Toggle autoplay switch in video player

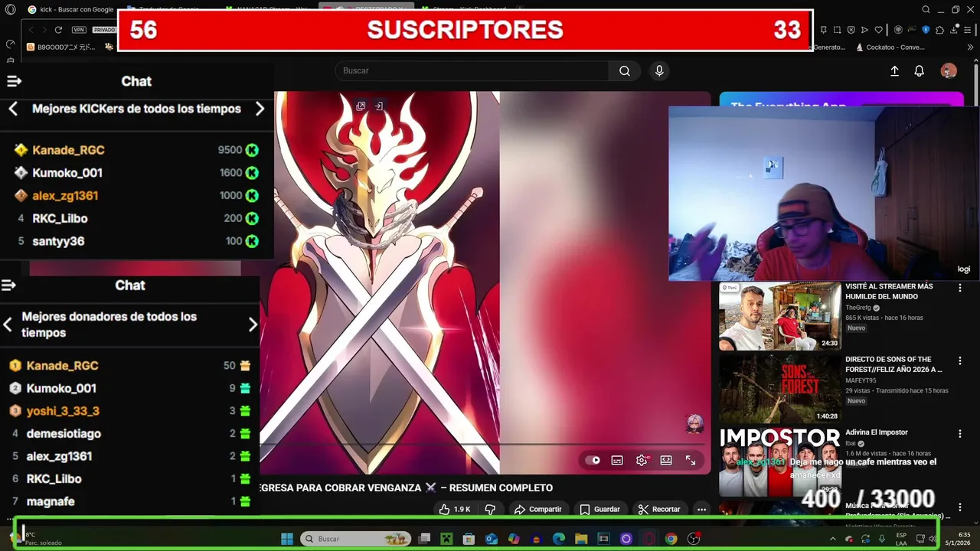click(593, 460)
